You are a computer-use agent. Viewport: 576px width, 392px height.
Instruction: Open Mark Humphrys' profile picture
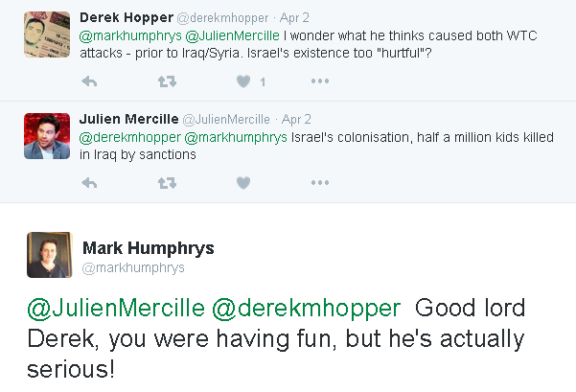49,255
